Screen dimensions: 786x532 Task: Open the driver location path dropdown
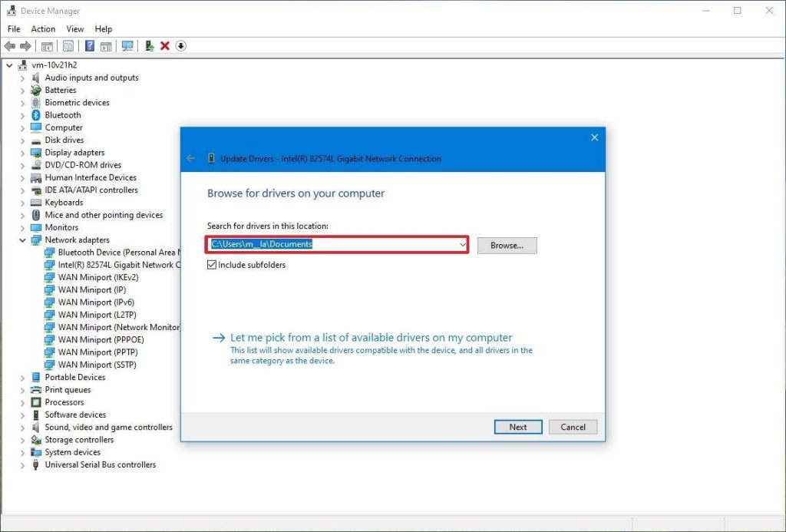[x=462, y=245]
